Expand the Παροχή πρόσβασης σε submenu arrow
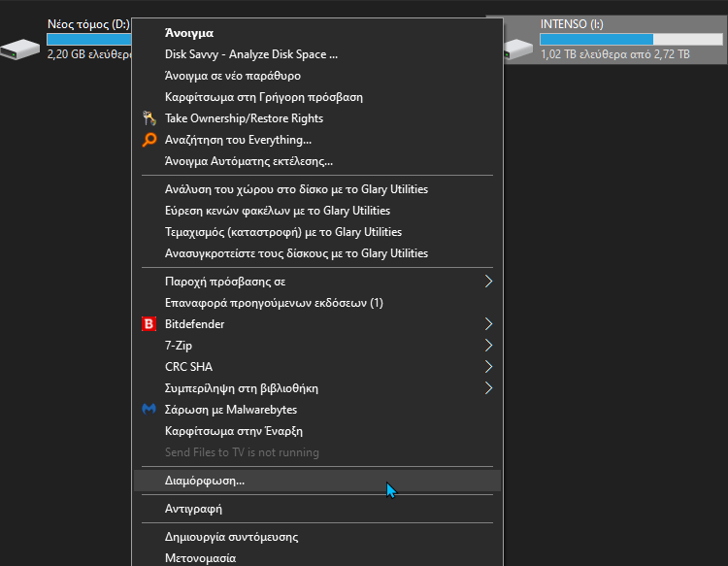 click(x=488, y=282)
